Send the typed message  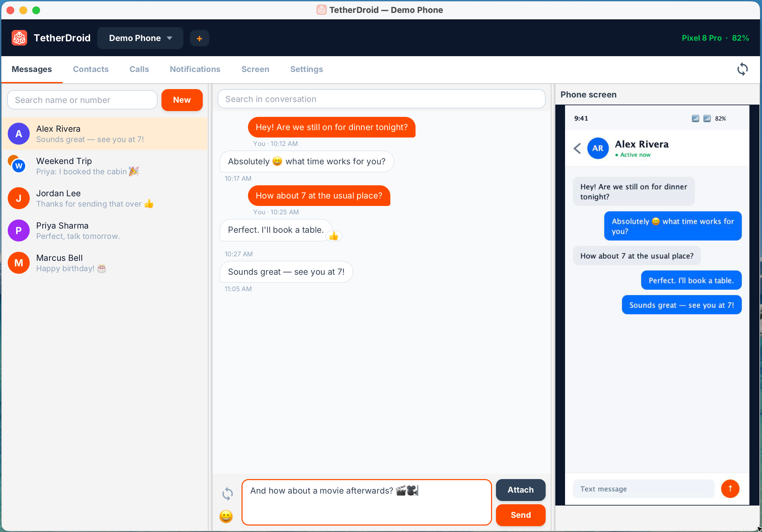click(x=520, y=515)
